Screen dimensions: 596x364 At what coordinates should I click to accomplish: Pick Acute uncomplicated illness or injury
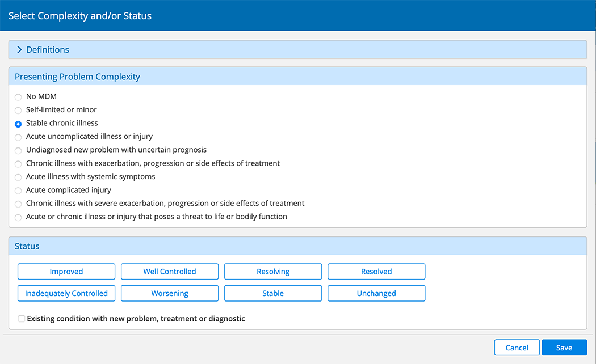tap(18, 137)
